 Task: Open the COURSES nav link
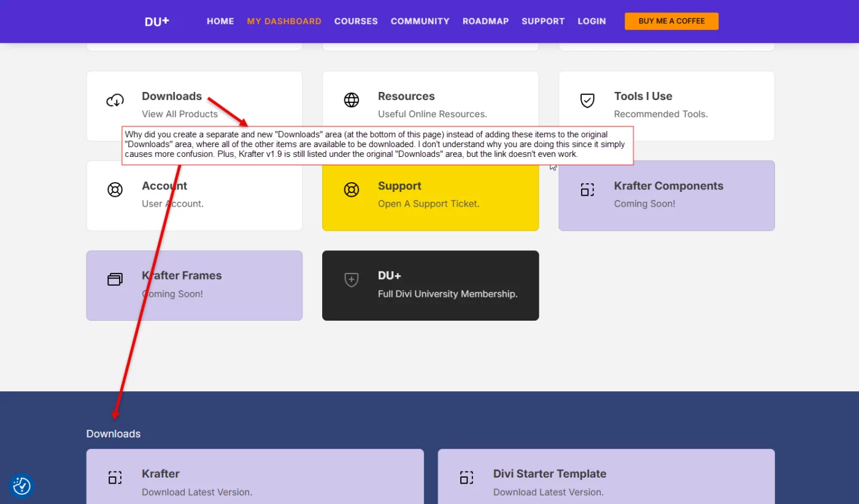coord(356,21)
